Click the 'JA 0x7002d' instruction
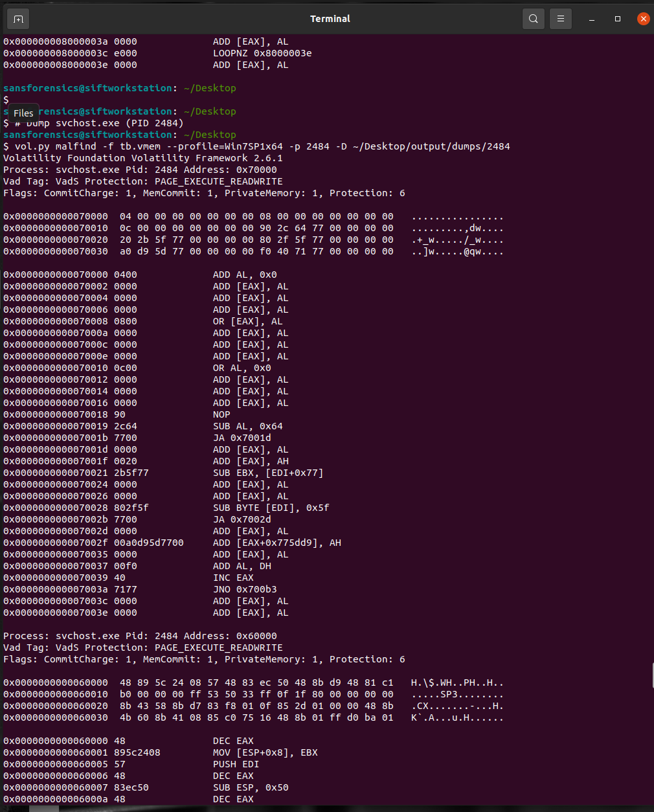654x812 pixels. click(242, 519)
